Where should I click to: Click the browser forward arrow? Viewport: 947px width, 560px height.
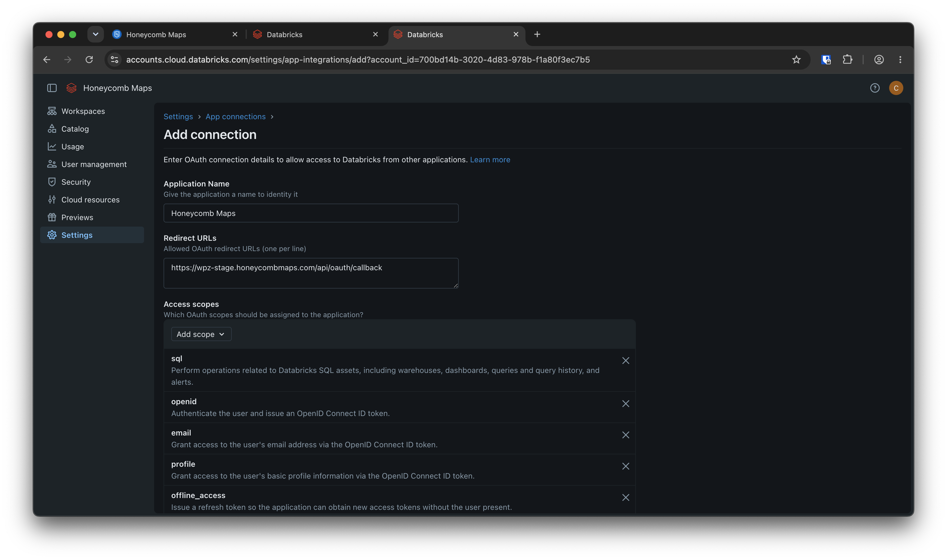click(68, 60)
